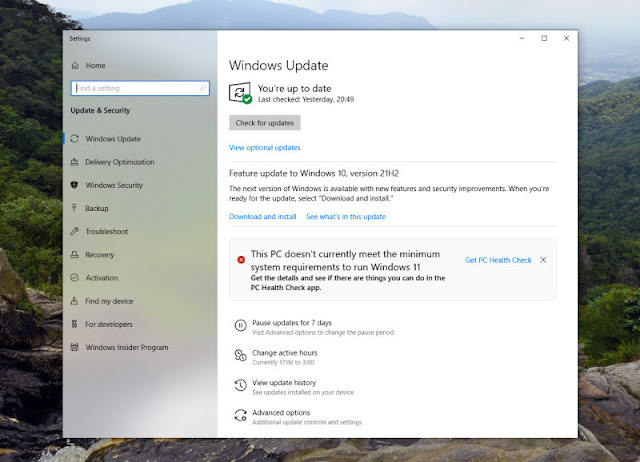The width and height of the screenshot is (640, 462).
Task: Maximize the Settings window
Action: click(544, 38)
